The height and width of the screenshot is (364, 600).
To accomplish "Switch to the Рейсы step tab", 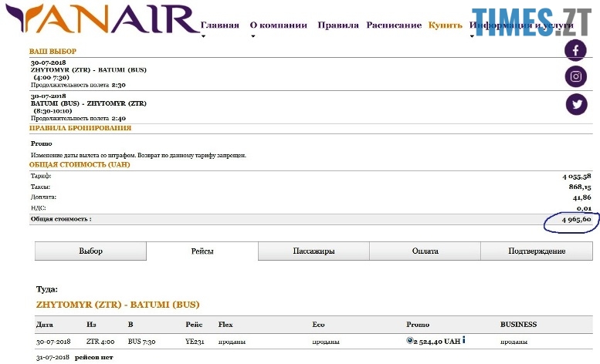I will coord(202,251).
